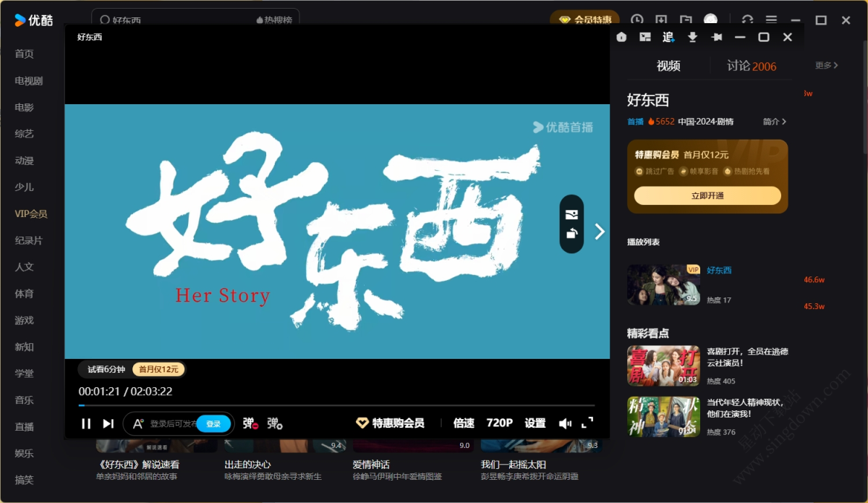Open 游戏 in sidebar
This screenshot has width=868, height=503.
25,320
